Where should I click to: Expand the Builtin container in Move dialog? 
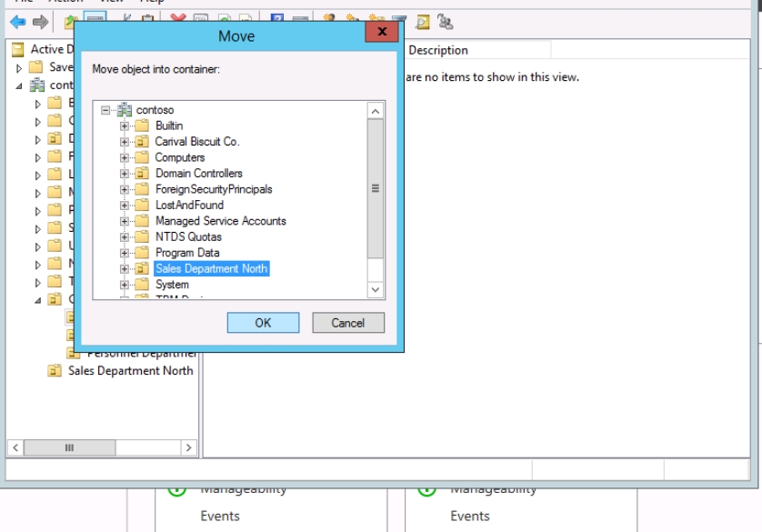tap(125, 125)
